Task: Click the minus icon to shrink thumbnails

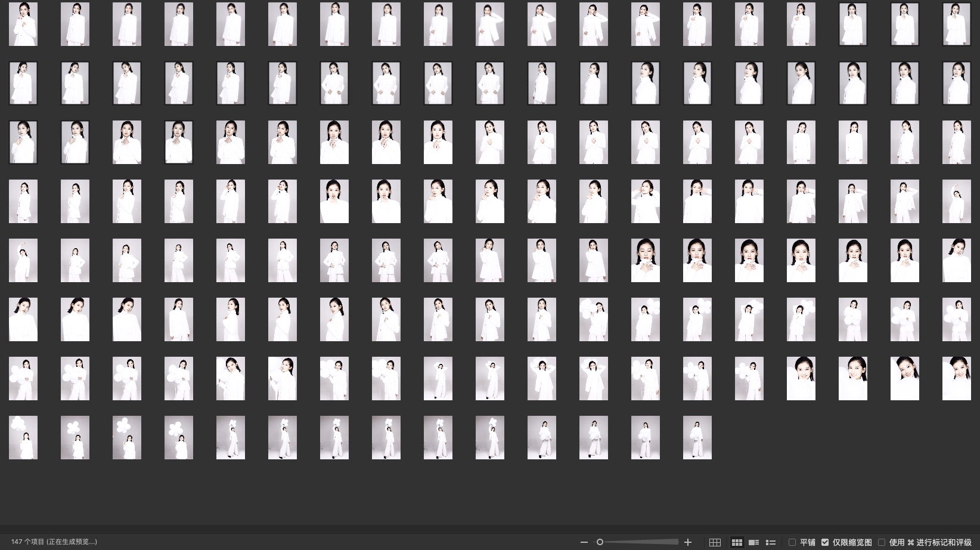Action: point(584,542)
